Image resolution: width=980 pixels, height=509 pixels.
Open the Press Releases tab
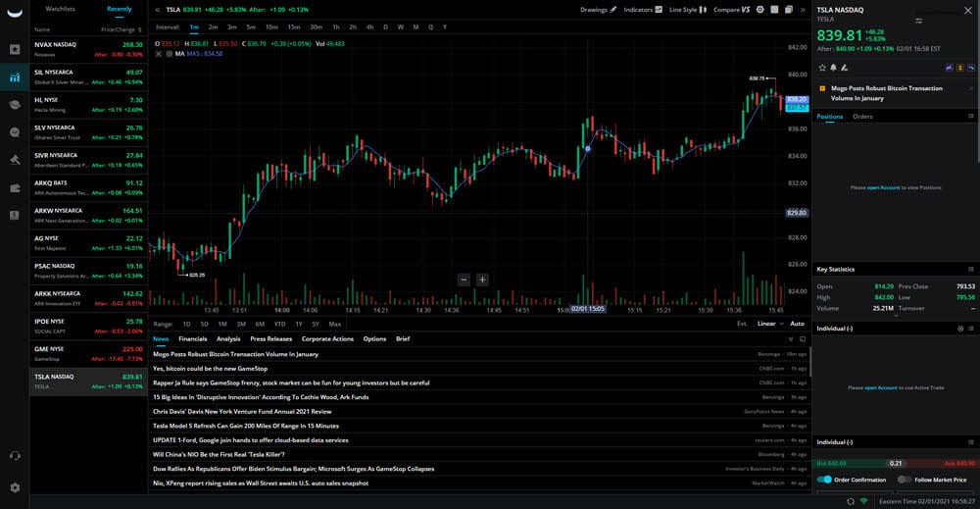pyautogui.click(x=271, y=339)
